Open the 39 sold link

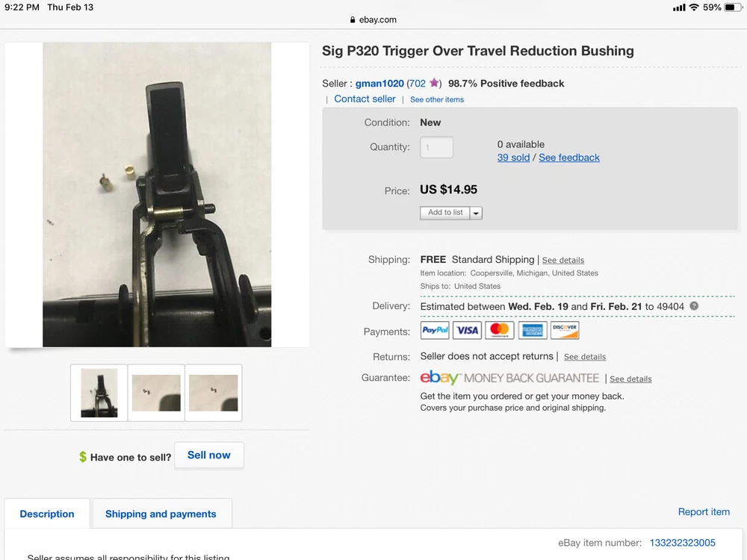tap(513, 158)
